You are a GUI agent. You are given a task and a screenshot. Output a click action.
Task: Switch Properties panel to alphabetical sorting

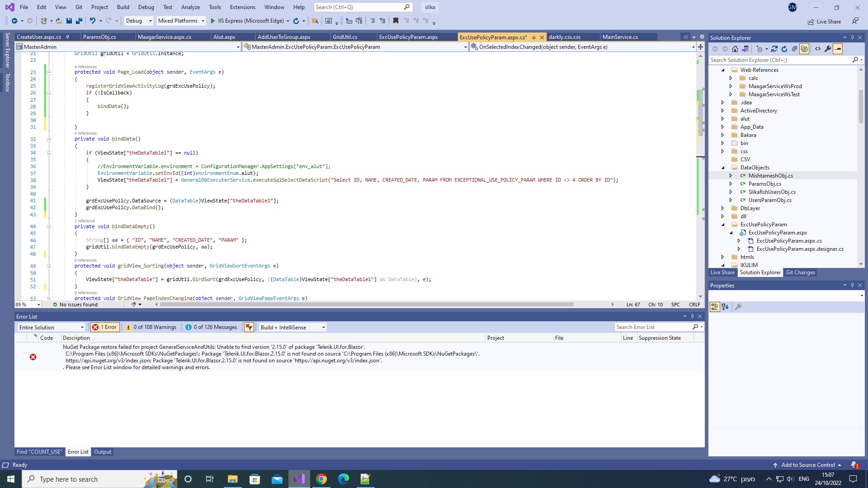click(x=725, y=306)
